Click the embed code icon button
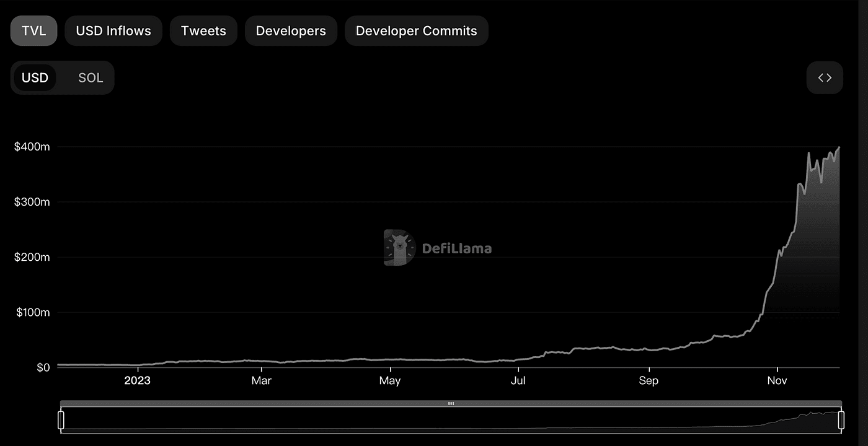 (825, 78)
